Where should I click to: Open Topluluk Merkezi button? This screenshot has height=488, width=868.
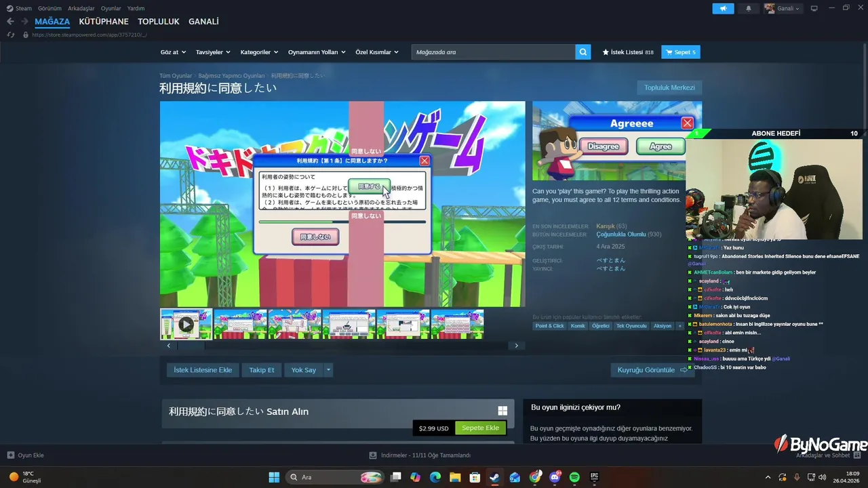(x=669, y=87)
